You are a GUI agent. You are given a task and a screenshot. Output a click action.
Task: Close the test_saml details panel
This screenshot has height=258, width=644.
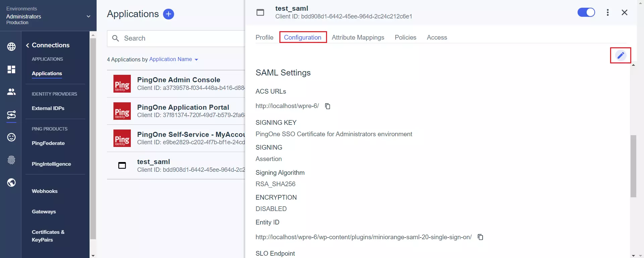624,12
